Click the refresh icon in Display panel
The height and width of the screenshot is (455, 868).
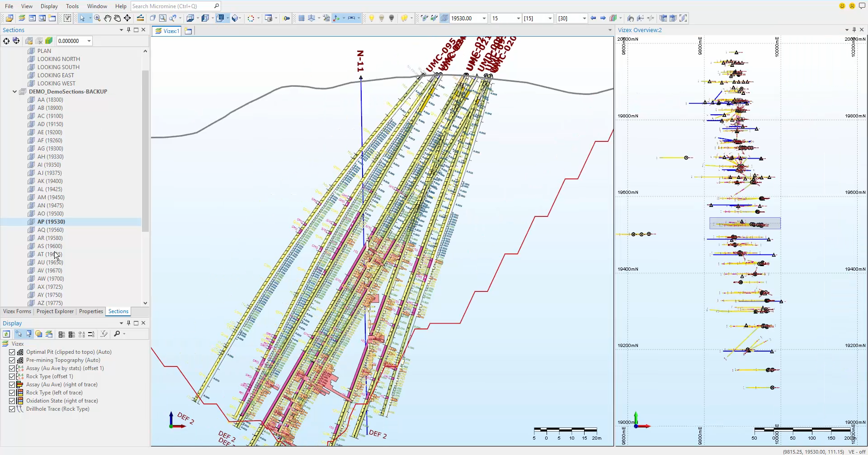[x=6, y=334]
